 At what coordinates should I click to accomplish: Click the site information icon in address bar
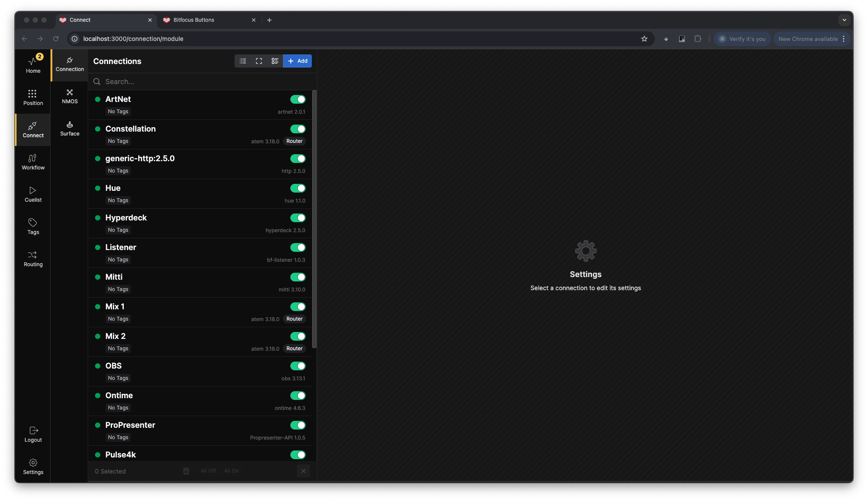point(75,39)
